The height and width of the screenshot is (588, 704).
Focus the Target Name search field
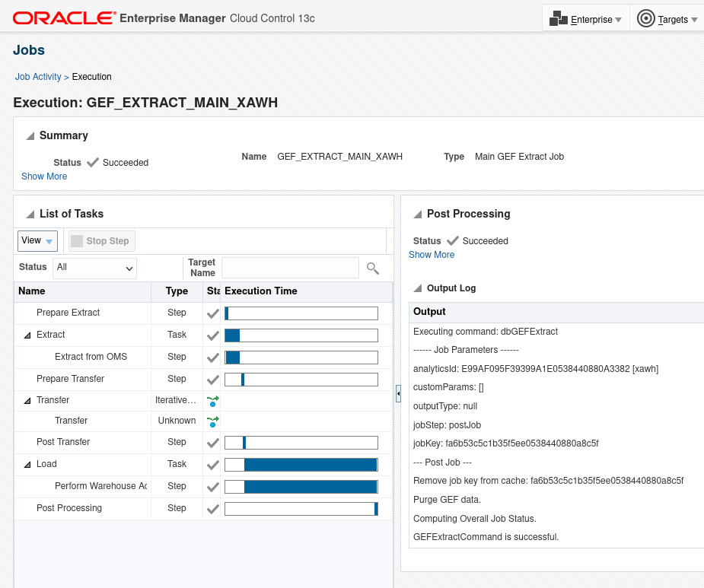coord(290,268)
